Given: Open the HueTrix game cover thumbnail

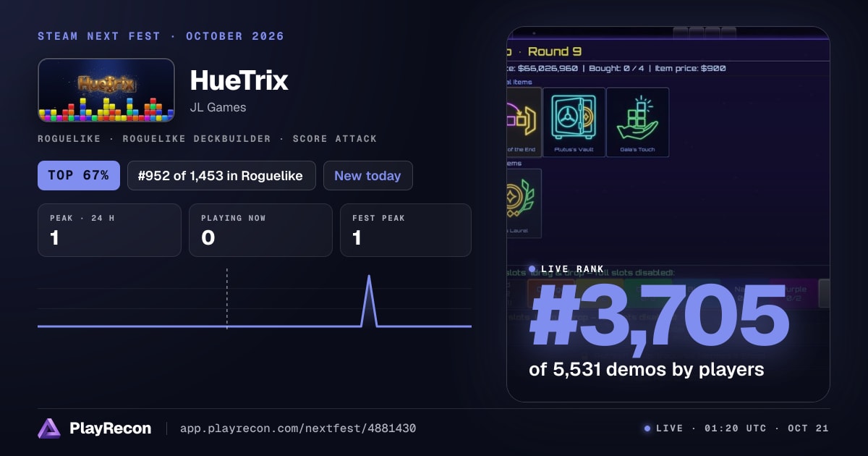Looking at the screenshot, I should [106, 90].
